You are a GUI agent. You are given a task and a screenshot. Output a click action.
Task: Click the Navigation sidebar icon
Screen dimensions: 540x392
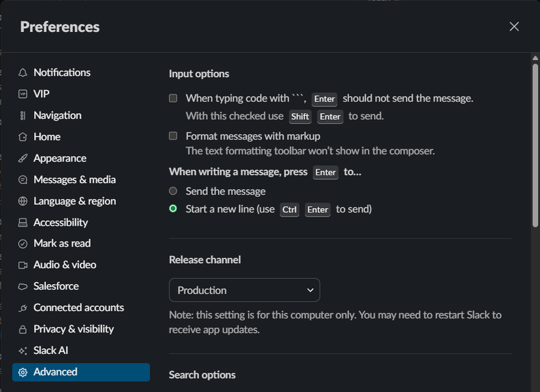click(22, 115)
